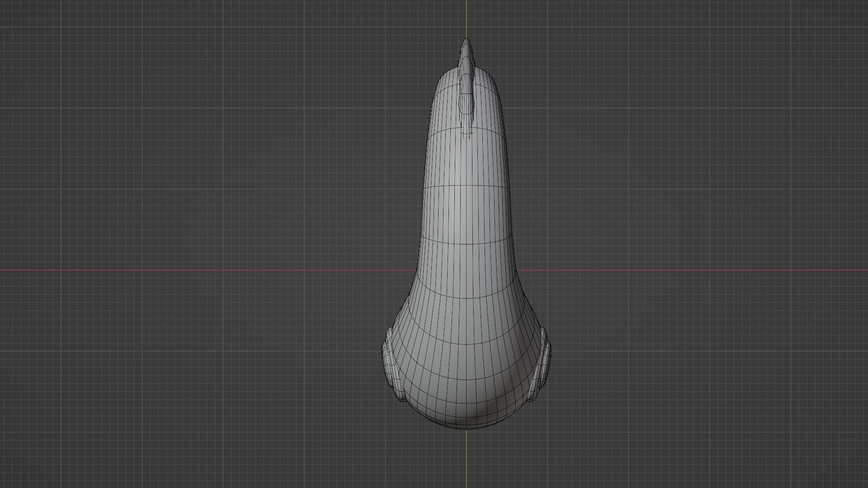Click the mesh's right silhouette edge at red axis
The width and height of the screenshot is (868, 488).
pos(516,270)
